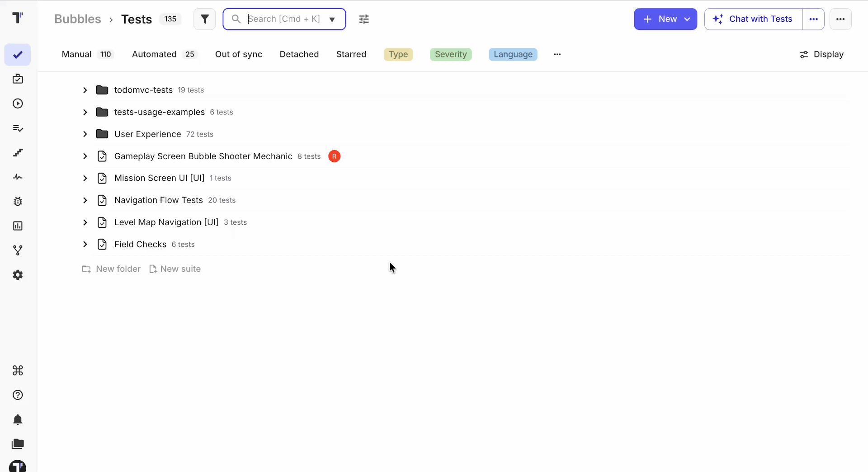Open the query settings sliders icon
868x472 pixels.
pyautogui.click(x=364, y=19)
